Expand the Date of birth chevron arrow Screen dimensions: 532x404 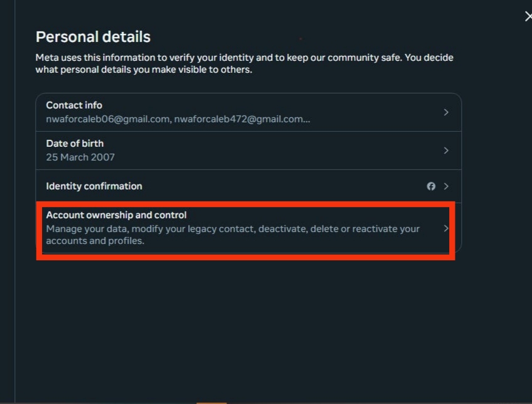pyautogui.click(x=446, y=151)
